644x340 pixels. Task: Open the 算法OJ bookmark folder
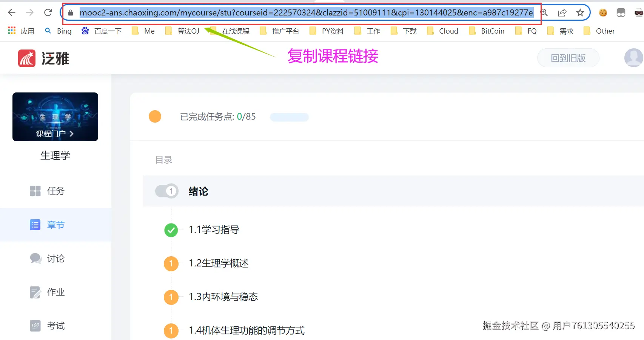click(182, 31)
